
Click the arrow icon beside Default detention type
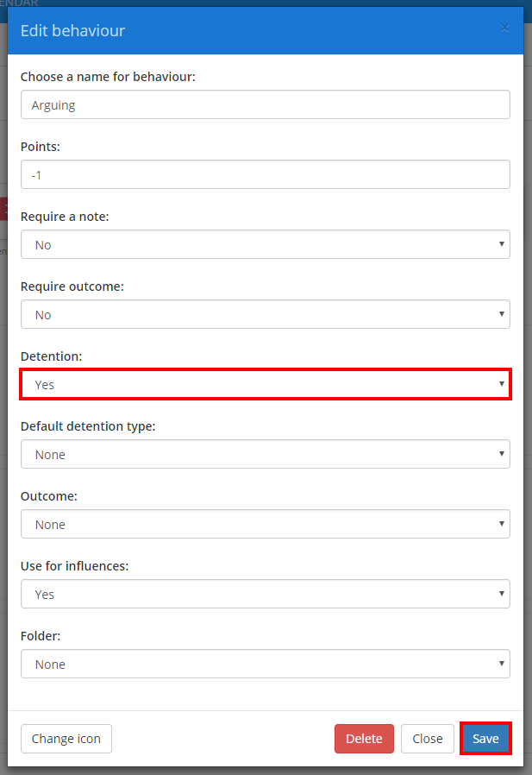point(501,454)
